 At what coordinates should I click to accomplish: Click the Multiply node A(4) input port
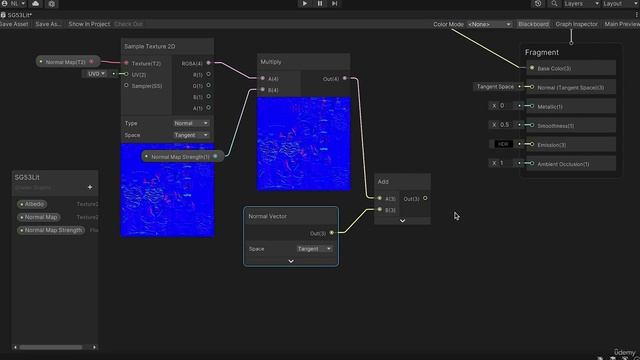262,78
